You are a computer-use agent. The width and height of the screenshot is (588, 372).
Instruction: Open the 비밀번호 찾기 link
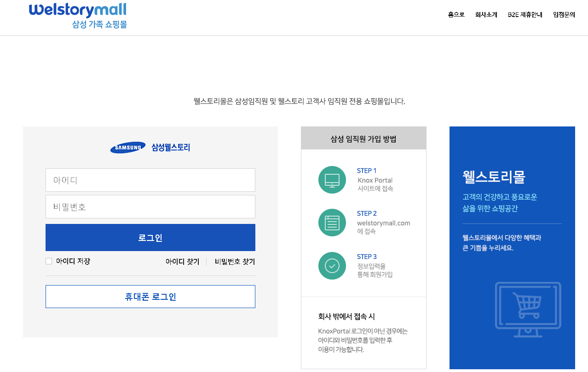coord(235,262)
